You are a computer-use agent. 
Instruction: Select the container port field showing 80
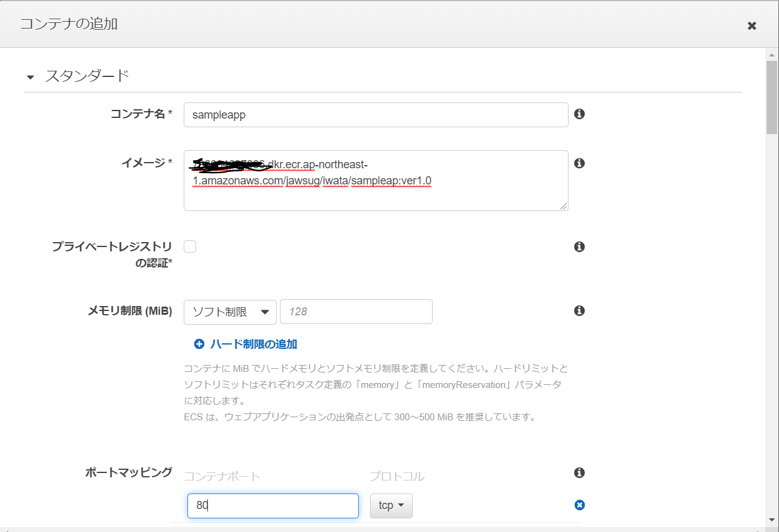point(272,505)
